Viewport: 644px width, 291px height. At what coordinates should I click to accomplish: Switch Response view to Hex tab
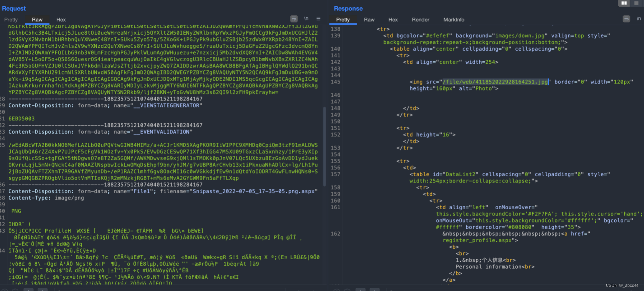pyautogui.click(x=393, y=20)
